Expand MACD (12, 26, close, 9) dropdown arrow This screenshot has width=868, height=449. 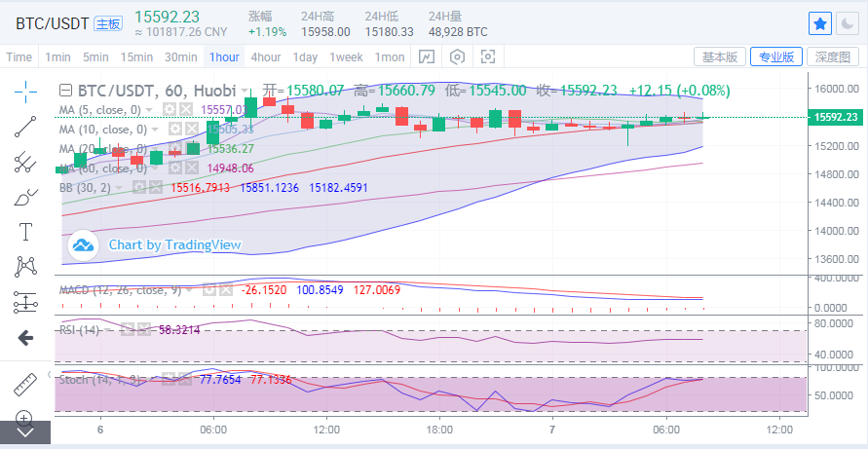(x=189, y=289)
